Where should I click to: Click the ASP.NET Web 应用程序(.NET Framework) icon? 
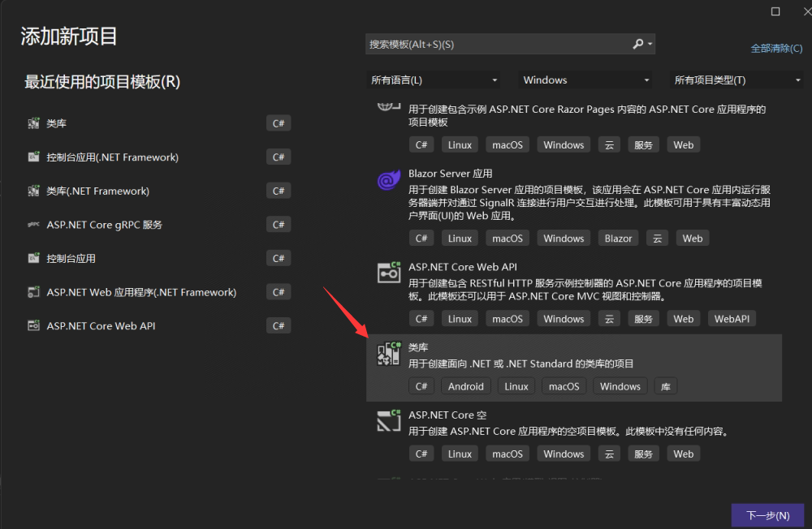(x=33, y=292)
